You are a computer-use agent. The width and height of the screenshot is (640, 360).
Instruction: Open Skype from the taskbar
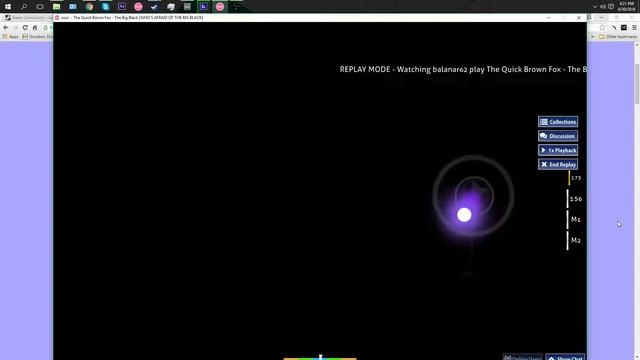[105, 7]
